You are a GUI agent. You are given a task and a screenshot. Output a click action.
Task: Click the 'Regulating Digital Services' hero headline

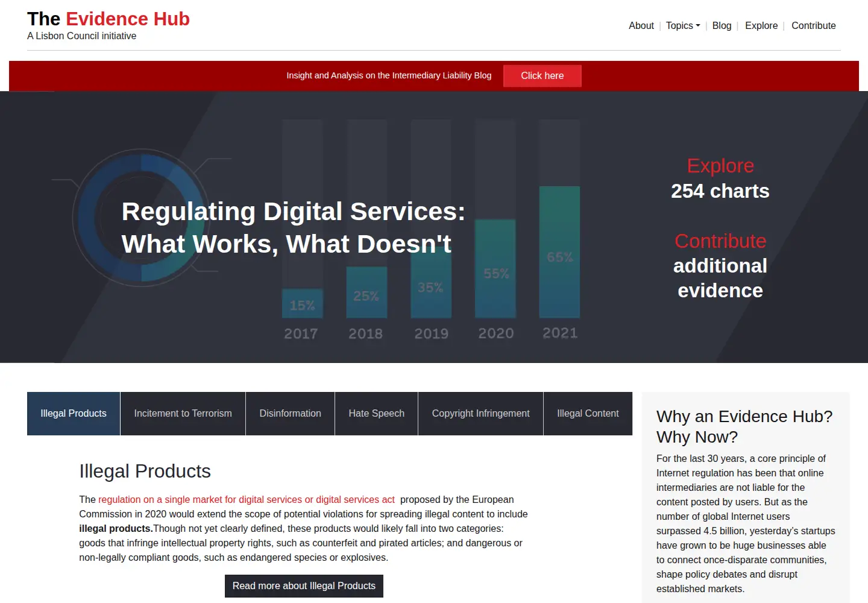tap(294, 228)
